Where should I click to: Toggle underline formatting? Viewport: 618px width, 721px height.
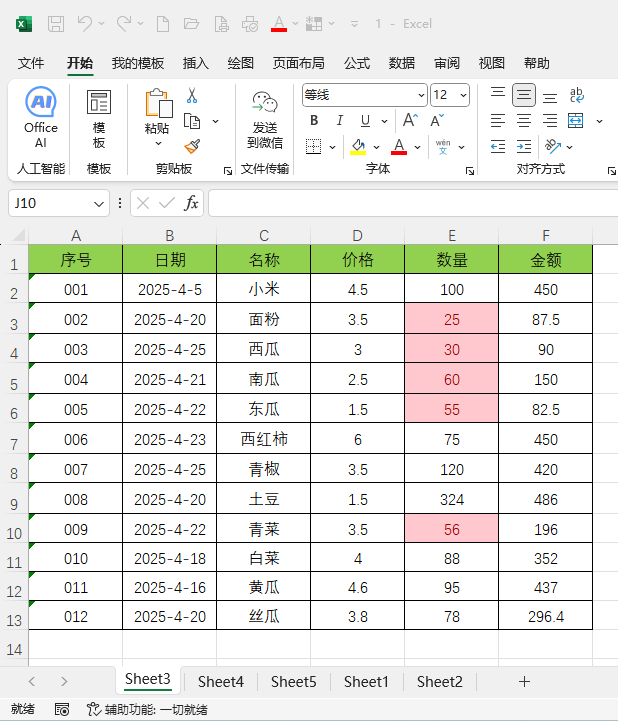coord(365,120)
